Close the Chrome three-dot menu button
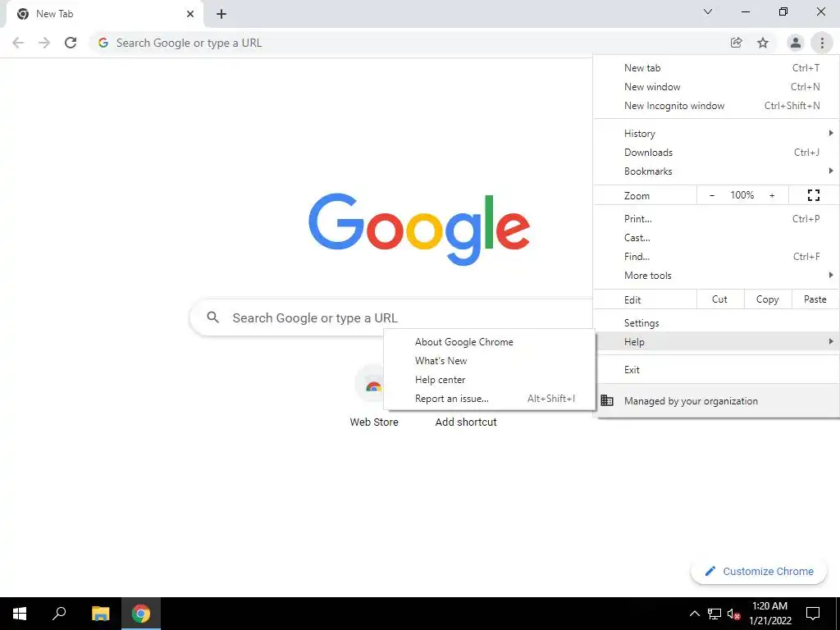 [822, 43]
